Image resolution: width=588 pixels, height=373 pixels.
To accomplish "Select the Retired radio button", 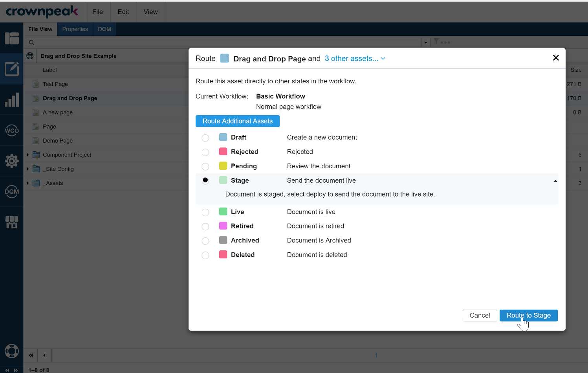I will 205,227.
